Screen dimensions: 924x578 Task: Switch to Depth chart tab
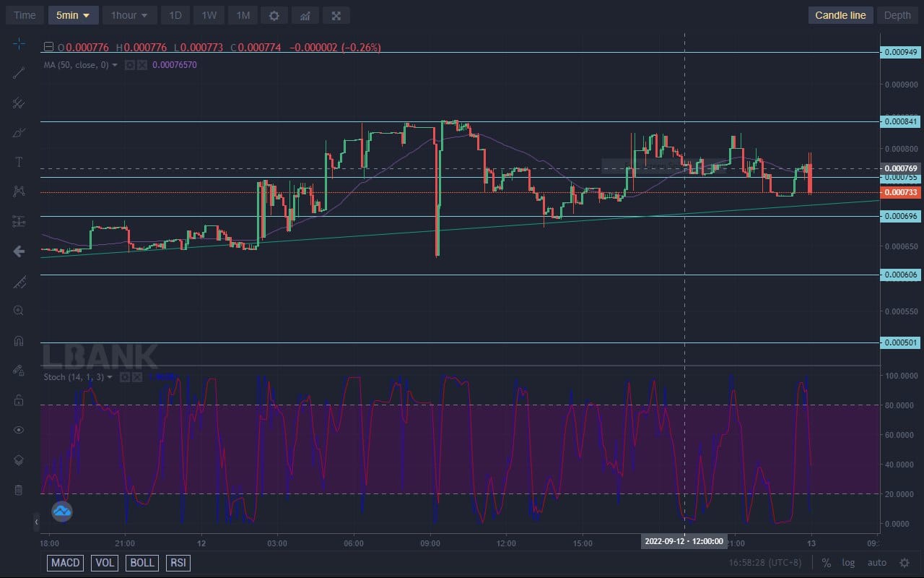(897, 15)
